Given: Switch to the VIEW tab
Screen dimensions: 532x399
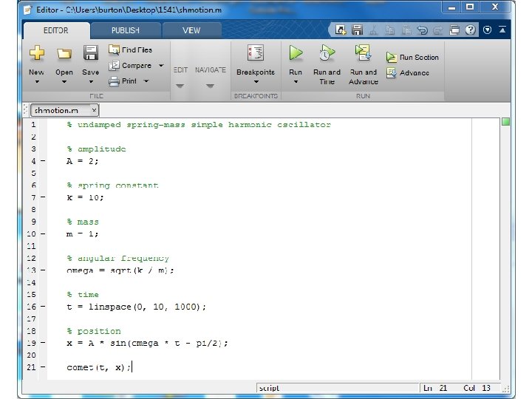Looking at the screenshot, I should coord(191,30).
